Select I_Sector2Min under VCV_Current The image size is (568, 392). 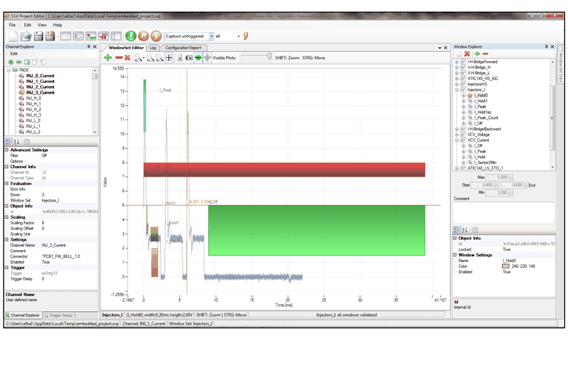pos(485,163)
